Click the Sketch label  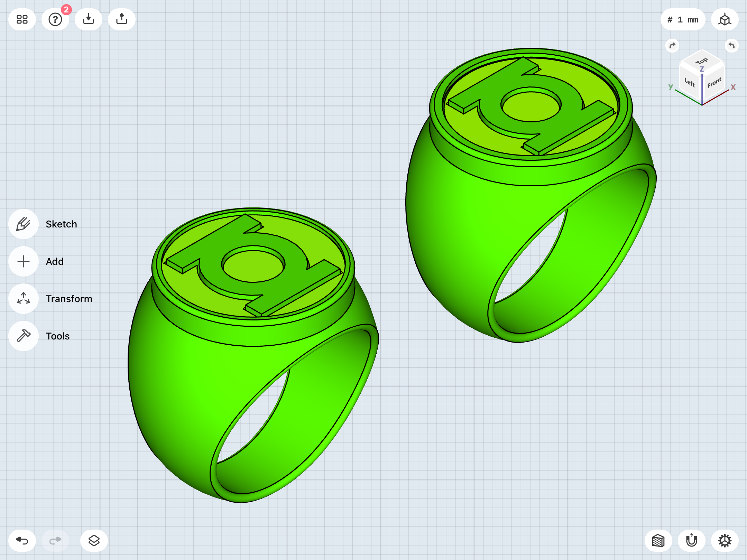61,224
